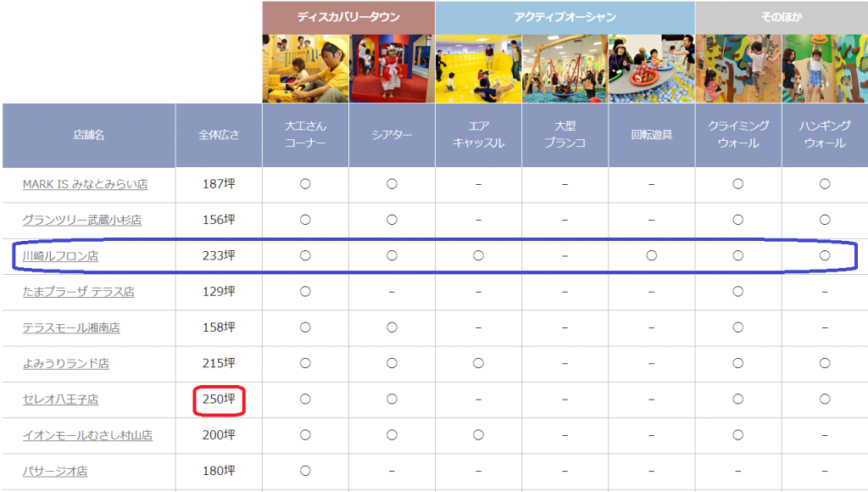This screenshot has width=868, height=492.
Task: Click the エアキャッスル column header
Action: point(478,135)
